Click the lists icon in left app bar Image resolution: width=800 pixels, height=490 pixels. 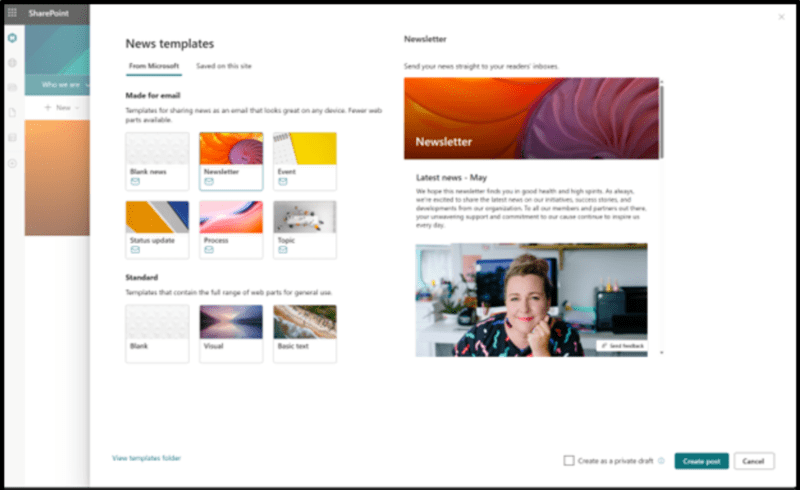point(12,138)
